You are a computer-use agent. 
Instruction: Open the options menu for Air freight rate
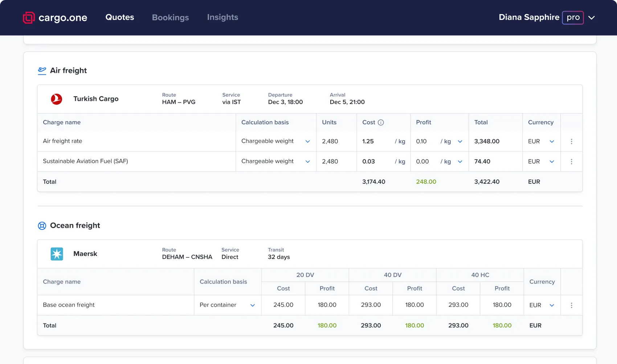coord(571,141)
